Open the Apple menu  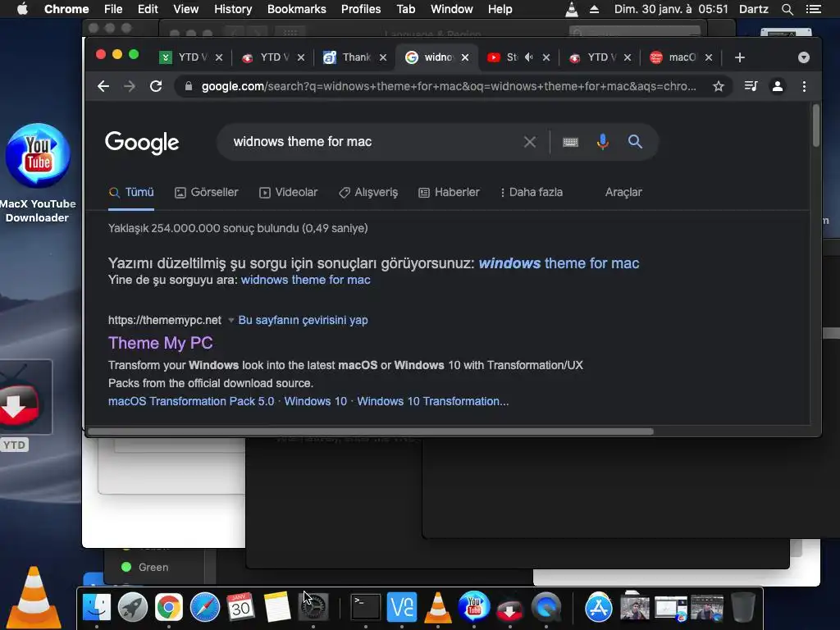tap(22, 9)
